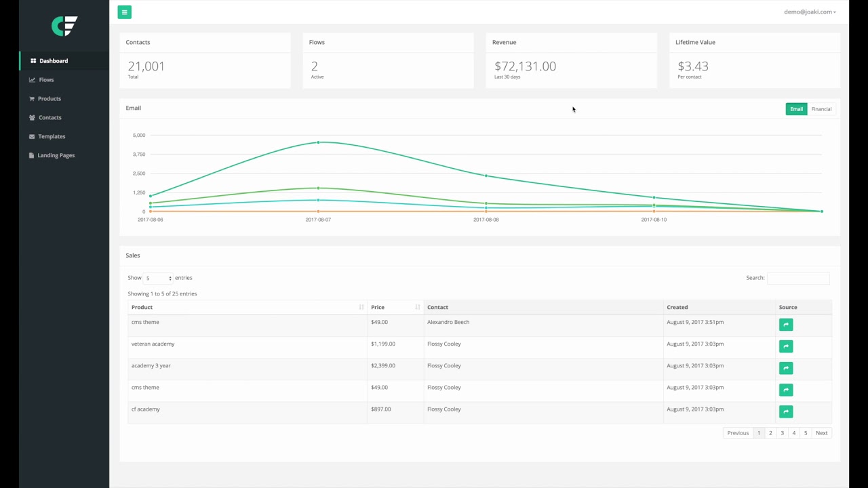Viewport: 868px width, 488px height.
Task: Click the Templates envelope icon in sidebar
Action: [x=32, y=137]
